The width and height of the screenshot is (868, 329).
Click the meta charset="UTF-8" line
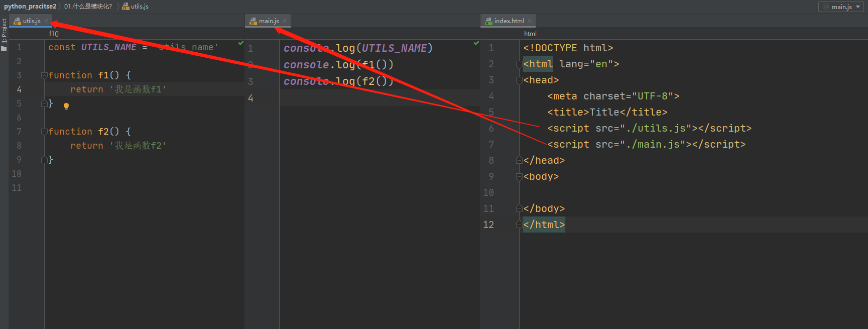(613, 96)
